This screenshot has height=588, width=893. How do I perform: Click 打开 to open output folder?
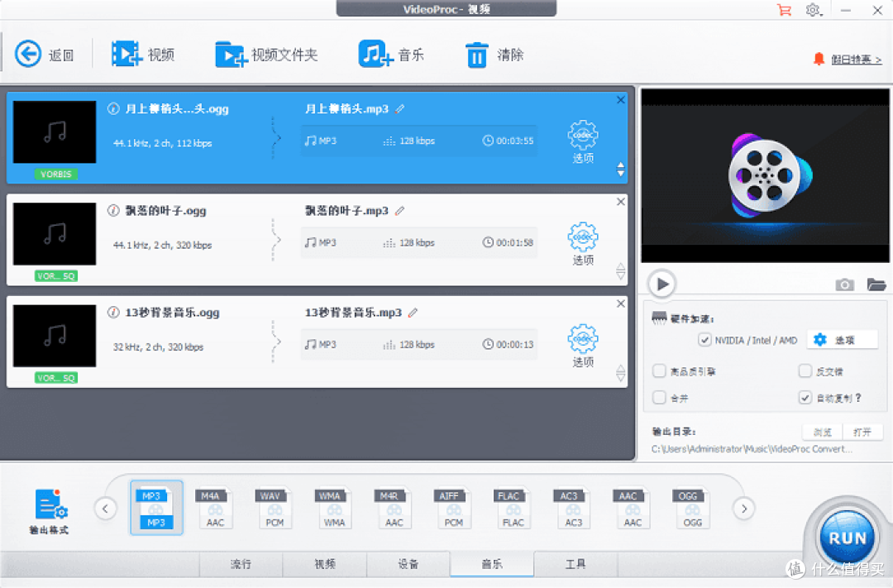point(862,432)
